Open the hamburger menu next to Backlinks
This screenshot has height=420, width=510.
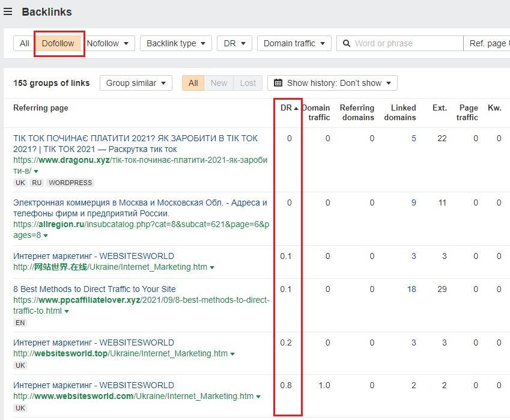pos(8,11)
